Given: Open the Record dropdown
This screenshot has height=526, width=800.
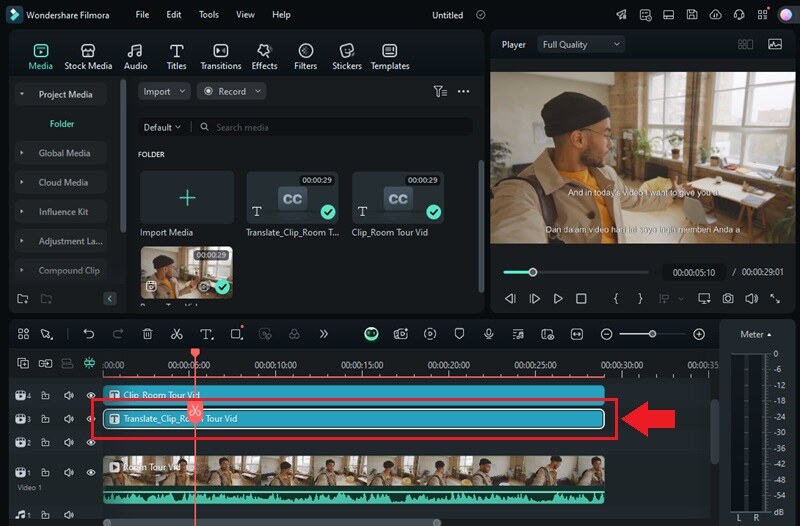Looking at the screenshot, I should pos(232,91).
